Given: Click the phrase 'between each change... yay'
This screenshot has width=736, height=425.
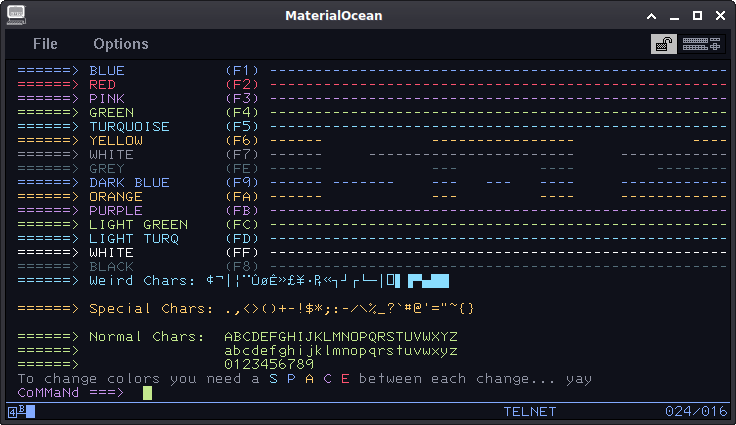Looking at the screenshot, I should 475,379.
